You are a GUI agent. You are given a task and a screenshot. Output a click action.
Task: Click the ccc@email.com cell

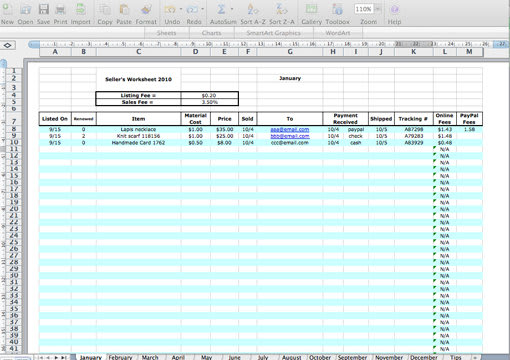point(290,143)
